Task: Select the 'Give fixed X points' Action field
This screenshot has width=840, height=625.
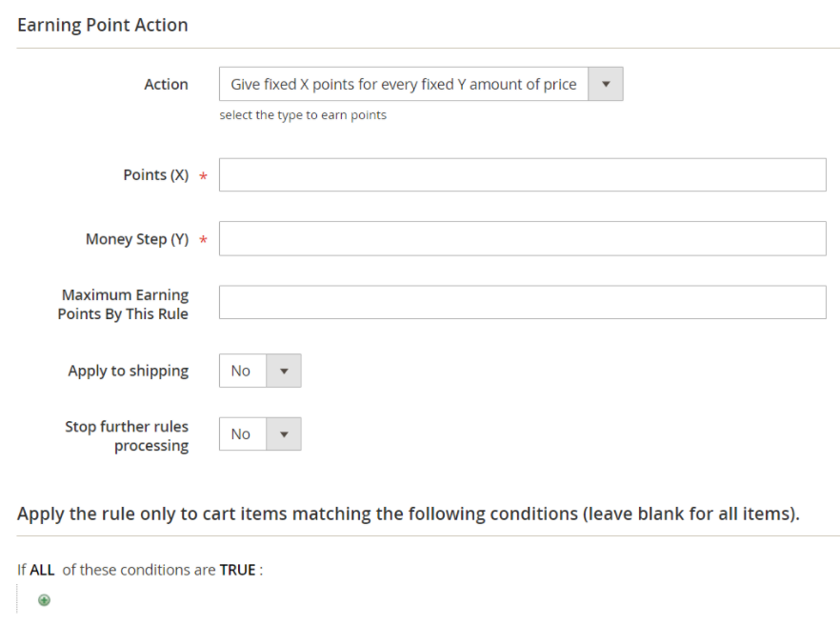Action: click(404, 84)
